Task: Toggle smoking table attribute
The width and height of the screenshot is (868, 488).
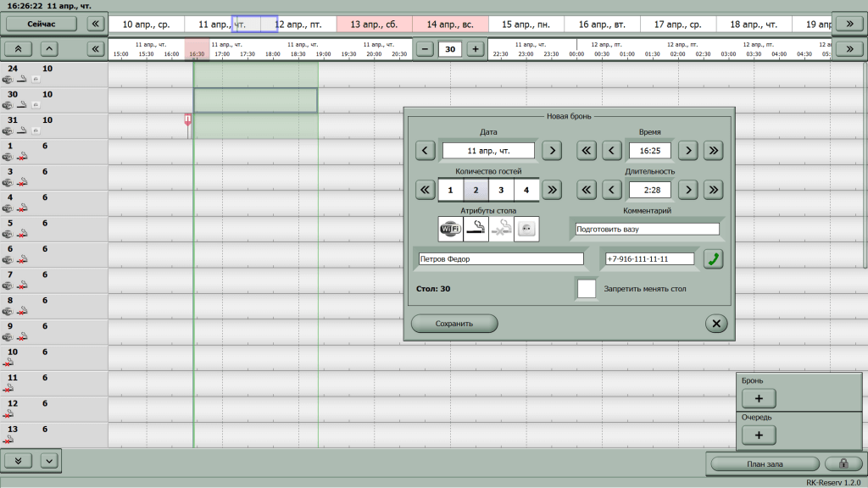Action: pyautogui.click(x=476, y=229)
